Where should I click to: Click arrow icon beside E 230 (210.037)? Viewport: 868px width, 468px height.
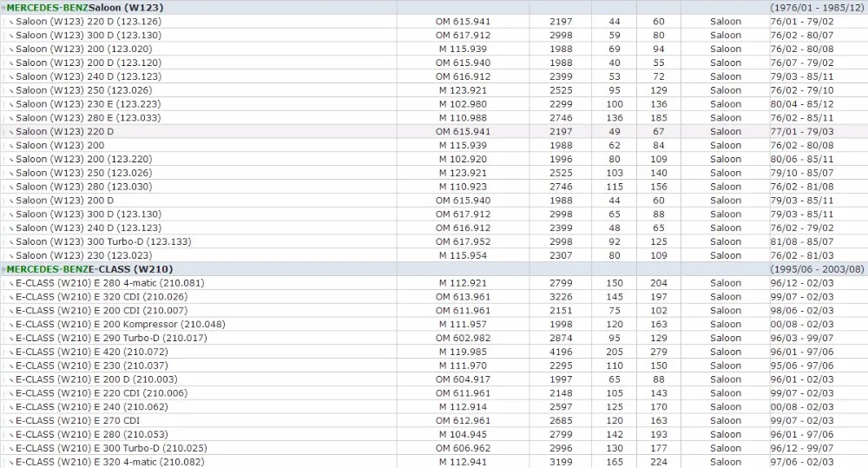pyautogui.click(x=11, y=366)
